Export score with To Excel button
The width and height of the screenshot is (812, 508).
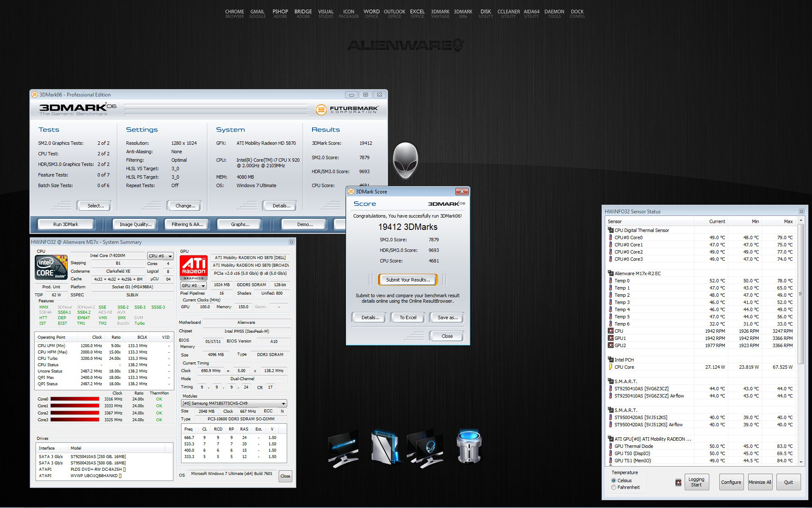click(x=408, y=317)
